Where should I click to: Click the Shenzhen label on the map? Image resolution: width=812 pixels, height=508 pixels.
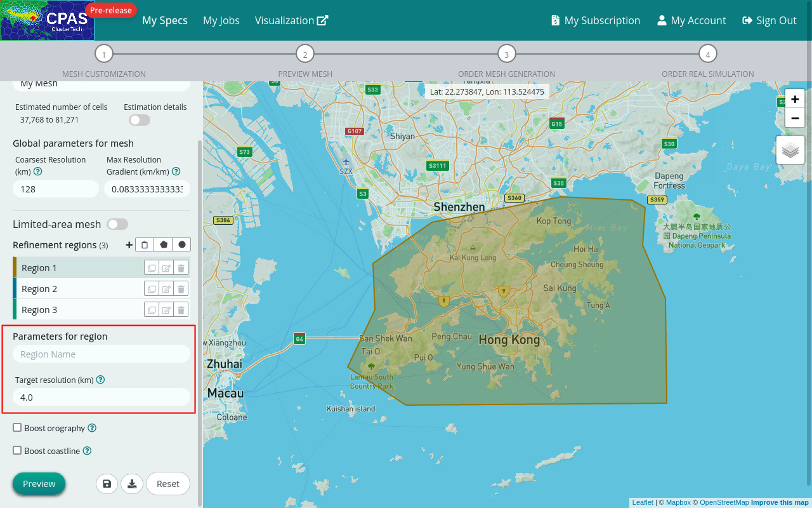459,206
